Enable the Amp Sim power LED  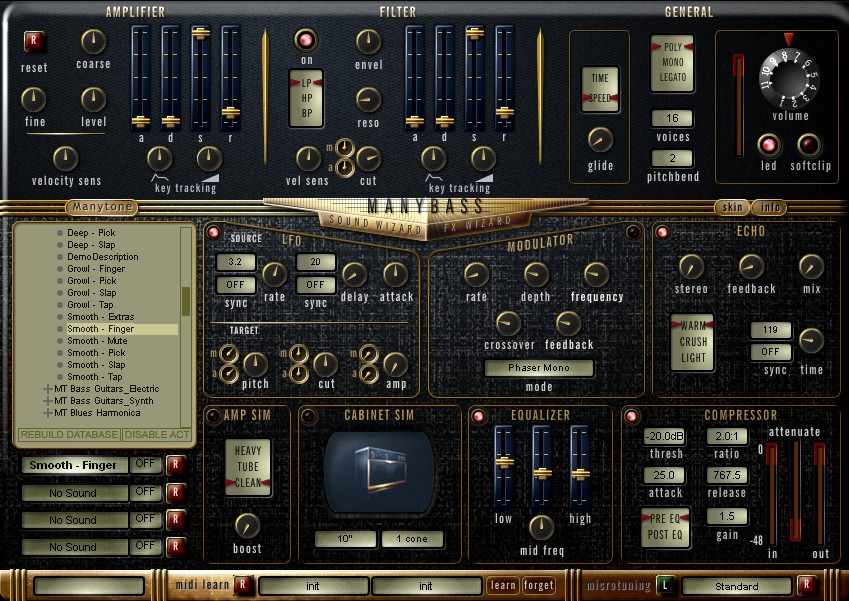(213, 415)
